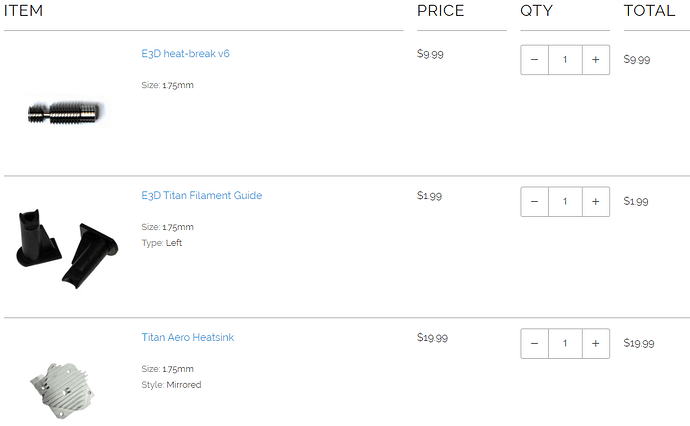690x426 pixels.
Task: Increase quantity of E3D heat-break v6
Action: [596, 60]
